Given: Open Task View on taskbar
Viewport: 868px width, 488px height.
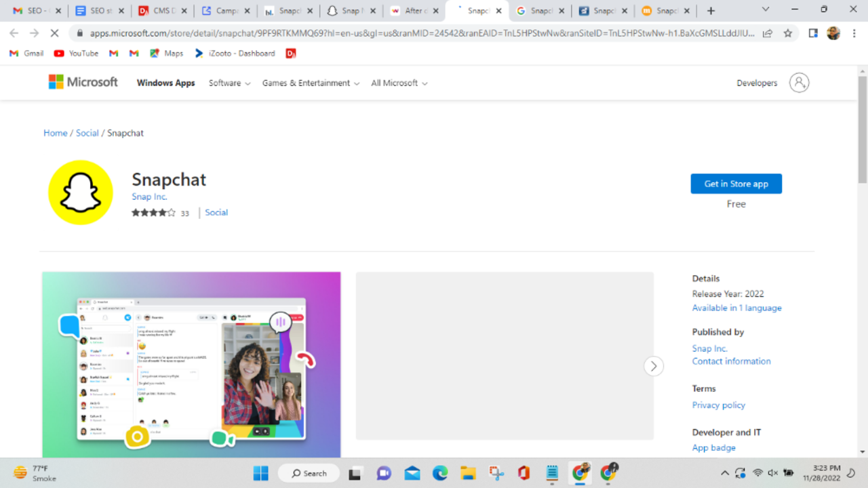Looking at the screenshot, I should [x=355, y=473].
